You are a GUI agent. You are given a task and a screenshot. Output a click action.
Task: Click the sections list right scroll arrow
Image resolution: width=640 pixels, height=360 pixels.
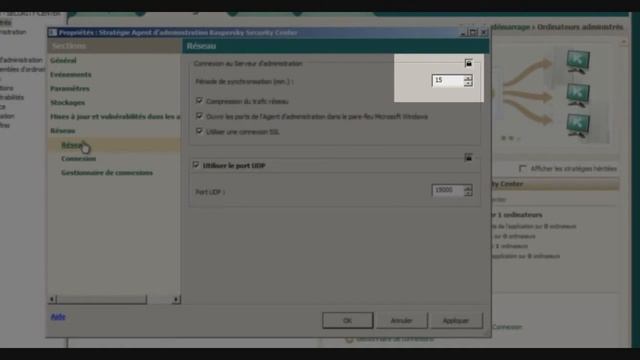pos(176,300)
